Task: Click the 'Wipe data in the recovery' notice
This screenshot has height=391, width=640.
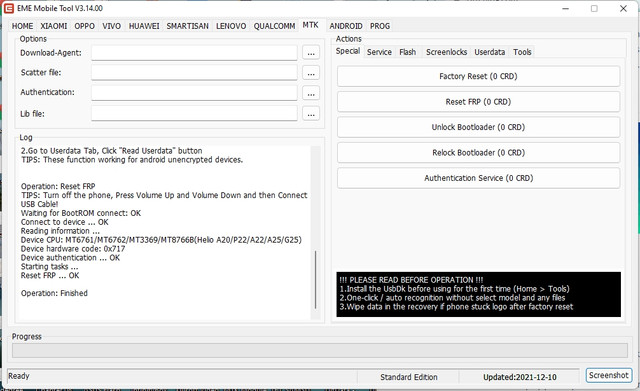Action: pyautogui.click(x=456, y=307)
